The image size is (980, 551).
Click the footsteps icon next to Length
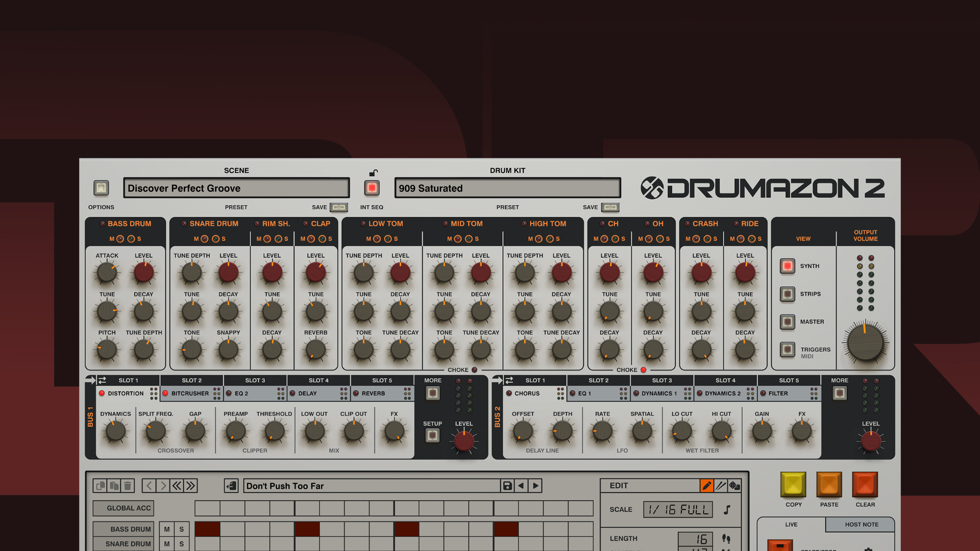pos(727,538)
